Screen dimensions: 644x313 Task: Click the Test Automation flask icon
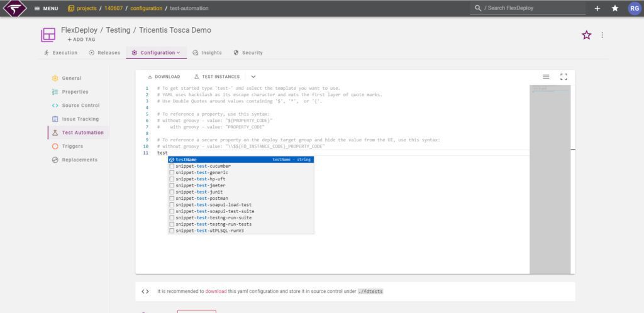click(55, 133)
